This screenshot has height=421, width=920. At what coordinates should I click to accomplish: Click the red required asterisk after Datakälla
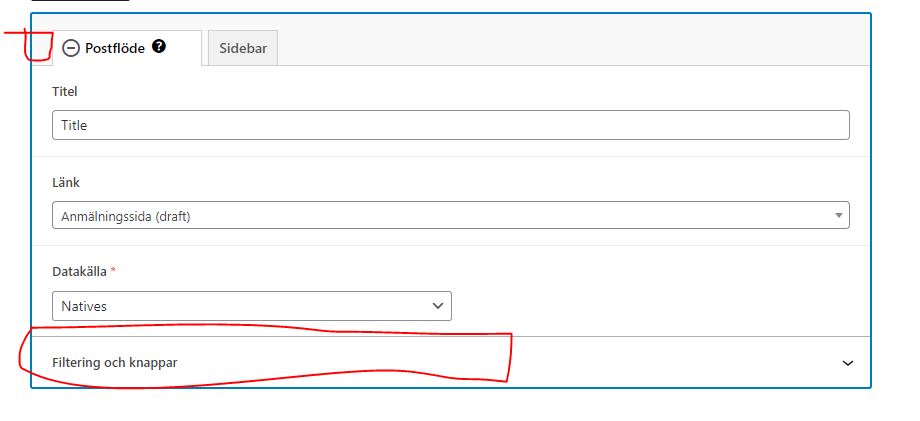click(113, 271)
